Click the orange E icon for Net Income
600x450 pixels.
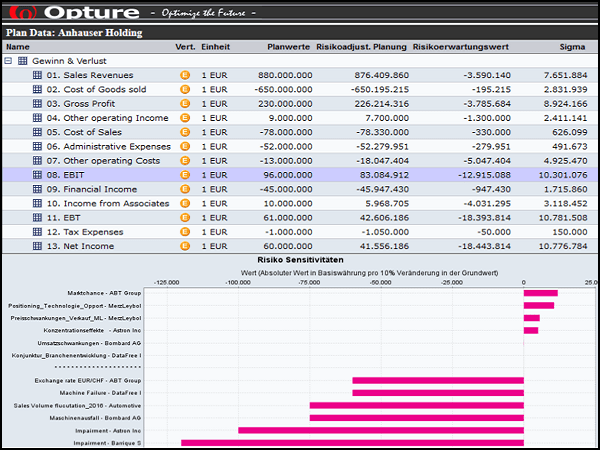pyautogui.click(x=184, y=246)
